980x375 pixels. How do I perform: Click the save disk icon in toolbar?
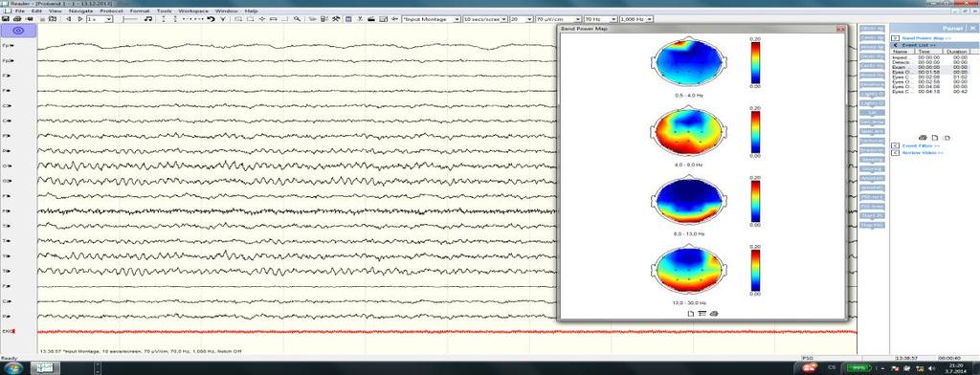[6, 19]
